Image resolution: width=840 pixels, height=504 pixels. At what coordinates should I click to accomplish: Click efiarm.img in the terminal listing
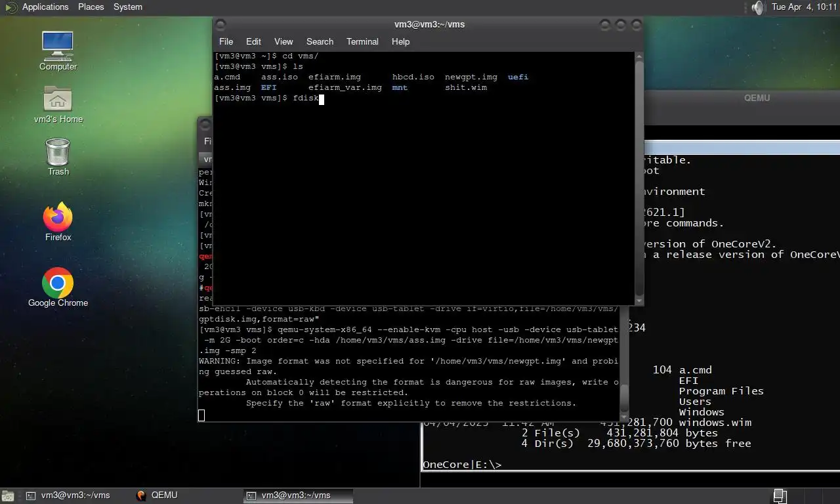pos(334,77)
